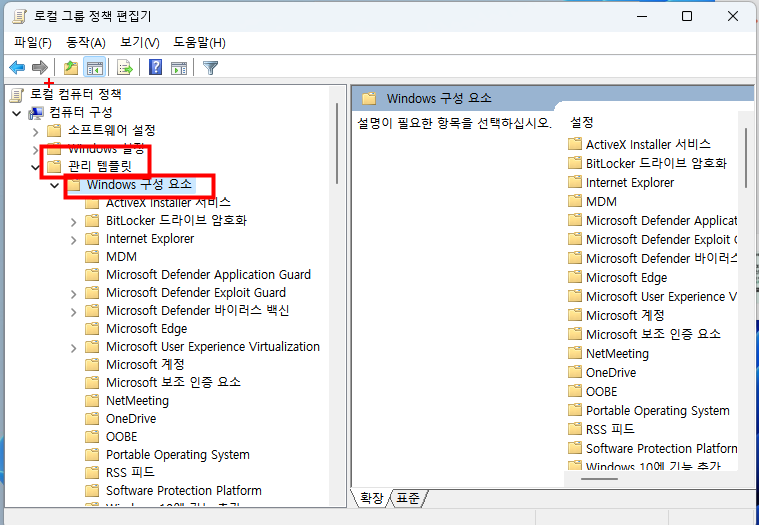The width and height of the screenshot is (759, 525).
Task: Click the right pane vertical scrollbar thumb
Action: pyautogui.click(x=746, y=158)
